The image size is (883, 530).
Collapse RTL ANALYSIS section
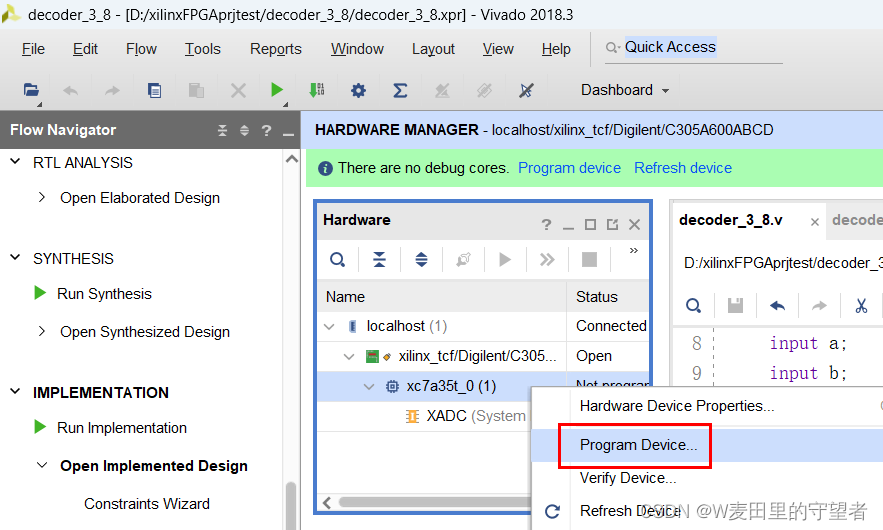point(16,162)
